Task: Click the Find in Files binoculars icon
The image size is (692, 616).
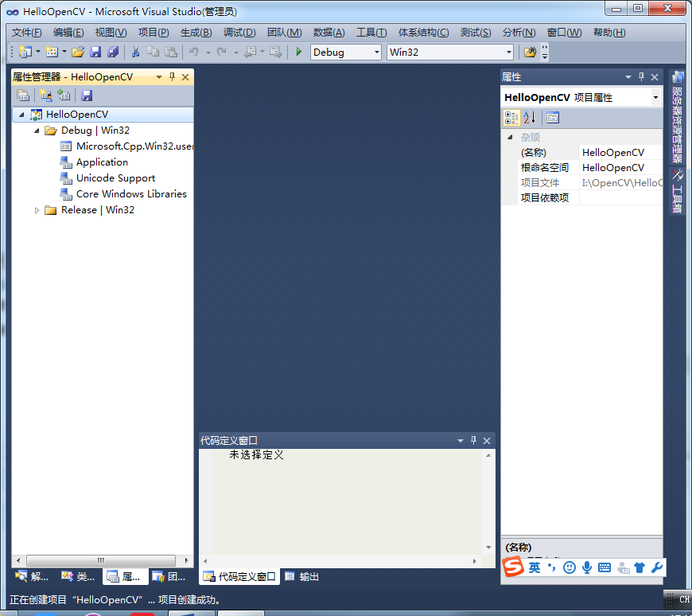Action: [x=530, y=52]
